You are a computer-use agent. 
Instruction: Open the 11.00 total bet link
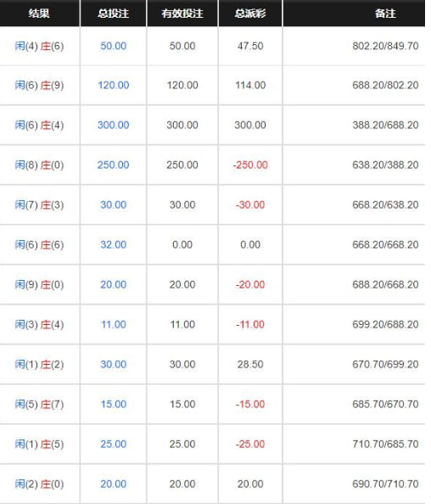(x=114, y=324)
